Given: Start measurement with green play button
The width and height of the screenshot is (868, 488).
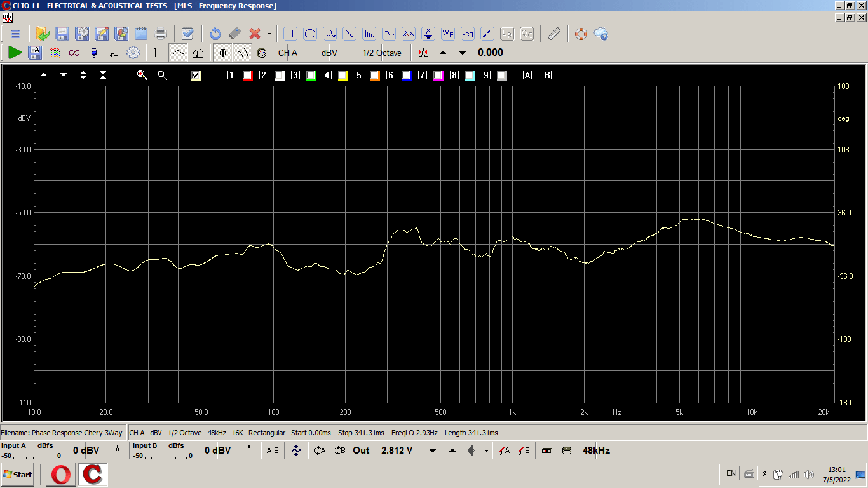Looking at the screenshot, I should 15,53.
